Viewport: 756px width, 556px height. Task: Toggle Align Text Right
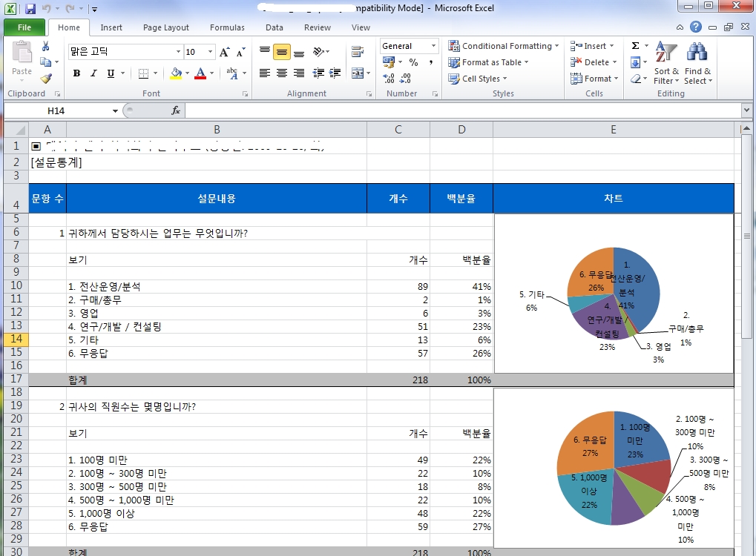tap(299, 73)
